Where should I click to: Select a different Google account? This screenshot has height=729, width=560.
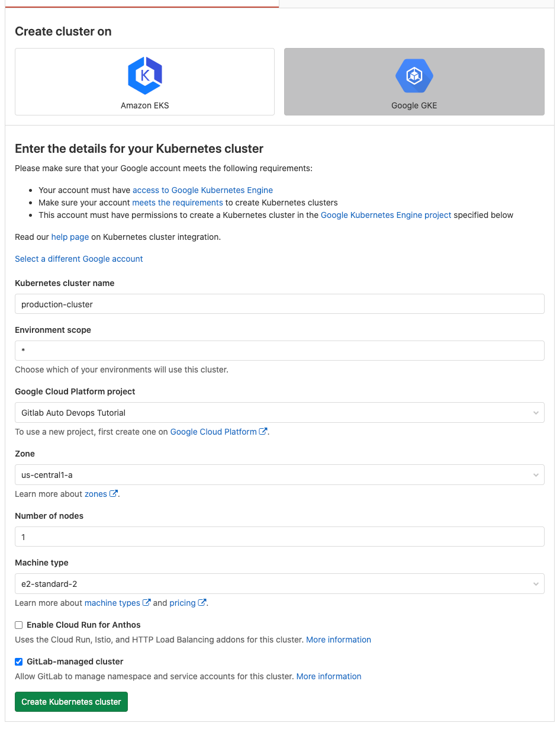(79, 258)
